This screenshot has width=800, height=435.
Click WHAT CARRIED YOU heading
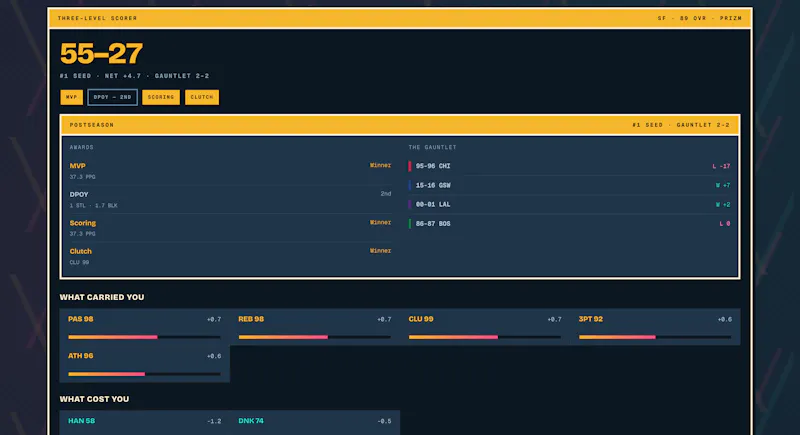coord(102,297)
